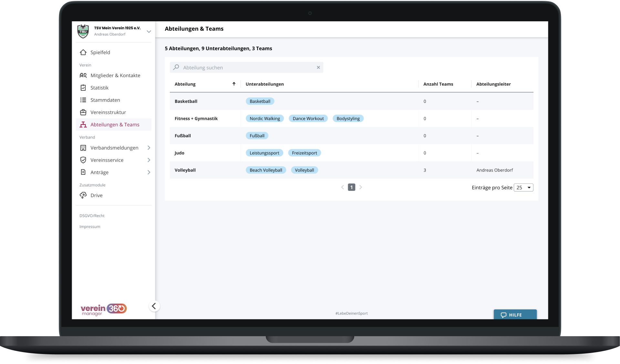The height and width of the screenshot is (364, 620).
Task: Open the Anträge menu item
Action: [99, 172]
